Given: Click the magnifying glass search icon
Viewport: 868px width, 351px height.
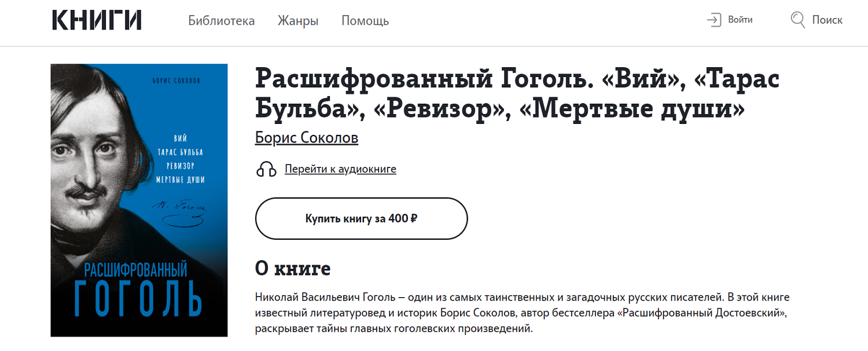Looking at the screenshot, I should point(798,20).
